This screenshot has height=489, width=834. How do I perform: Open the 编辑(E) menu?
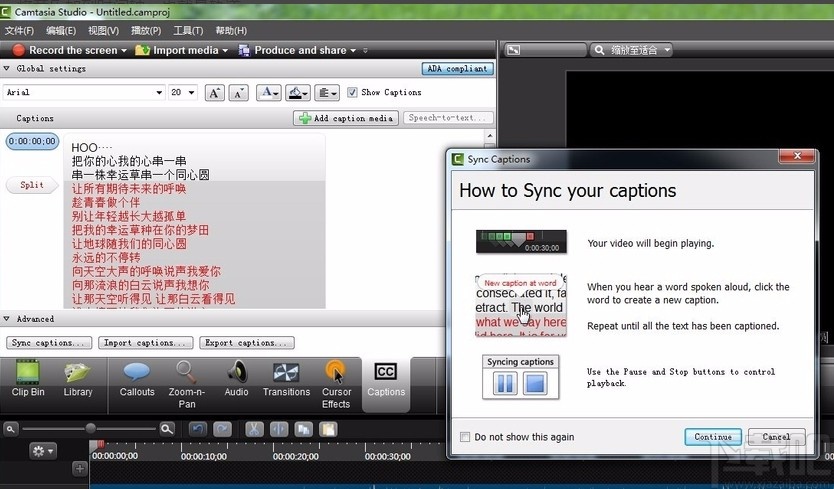coord(61,30)
